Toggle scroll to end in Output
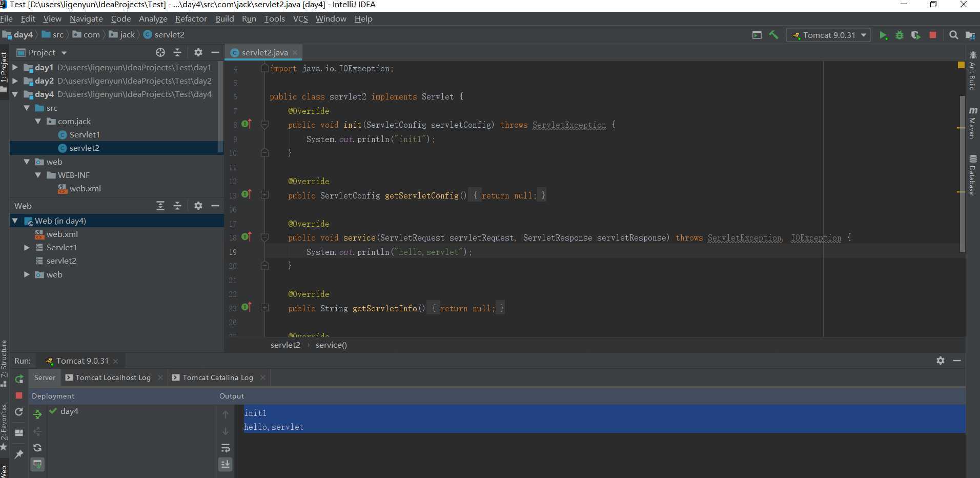 [226, 464]
